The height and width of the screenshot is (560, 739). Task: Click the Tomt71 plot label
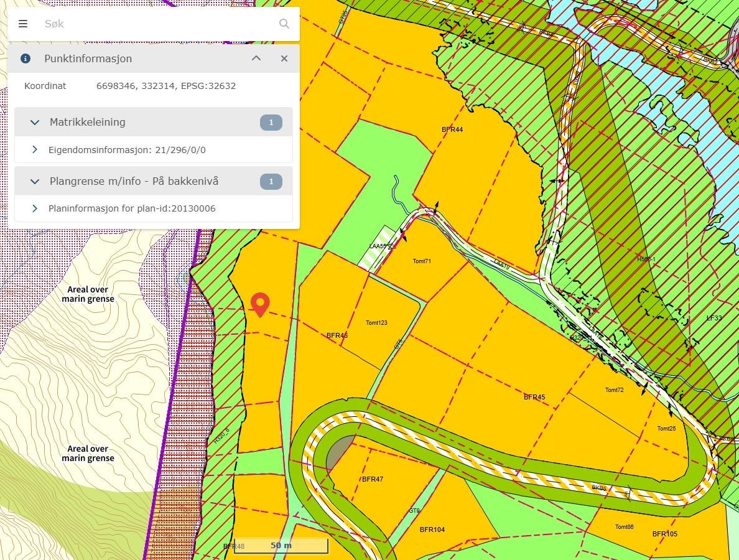point(422,261)
